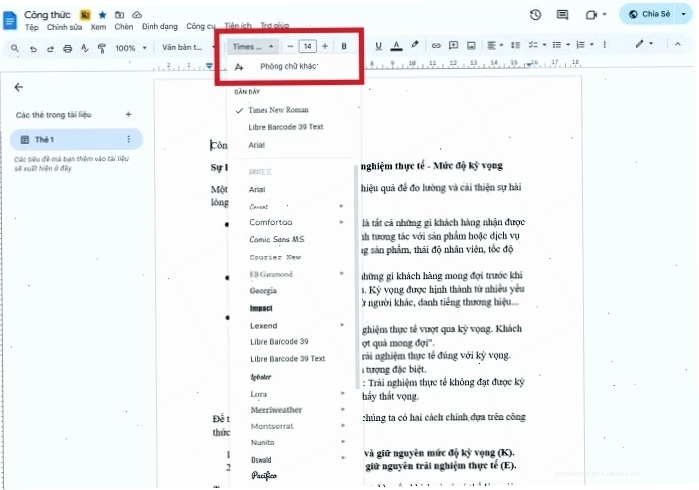Decrease font size with minus
This screenshot has width=699, height=490.
click(x=290, y=46)
